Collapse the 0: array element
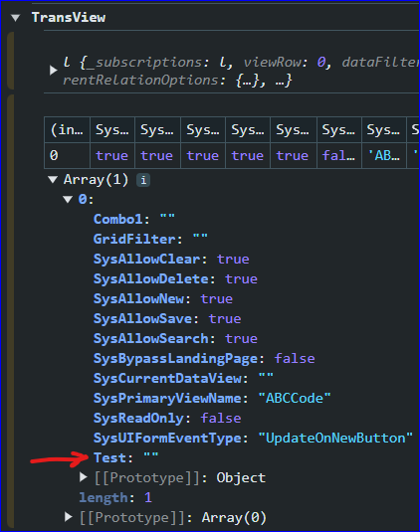The height and width of the screenshot is (532, 420). pyautogui.click(x=68, y=199)
